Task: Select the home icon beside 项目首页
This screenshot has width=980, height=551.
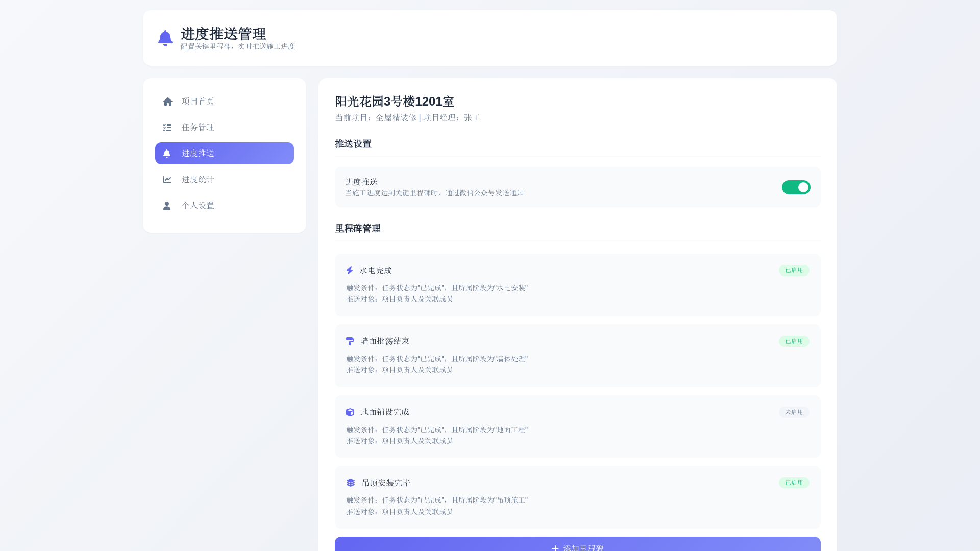Action: pos(167,101)
